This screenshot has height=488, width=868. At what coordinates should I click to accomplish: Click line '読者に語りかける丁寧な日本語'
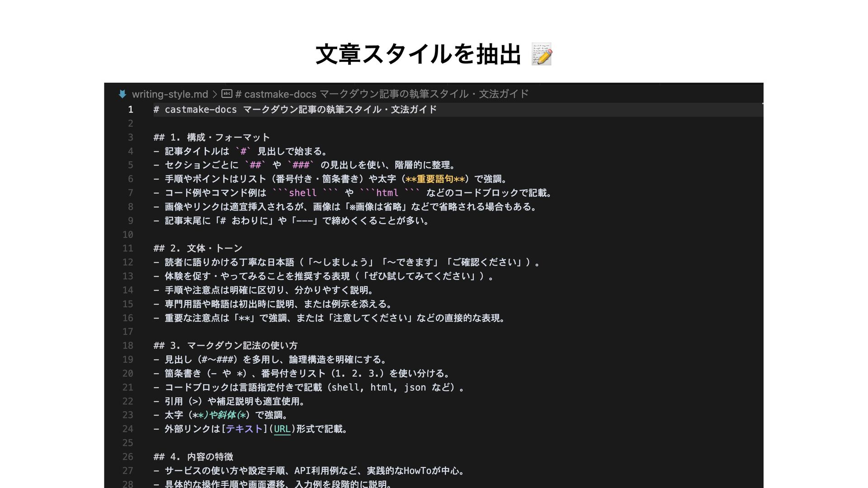click(x=347, y=262)
